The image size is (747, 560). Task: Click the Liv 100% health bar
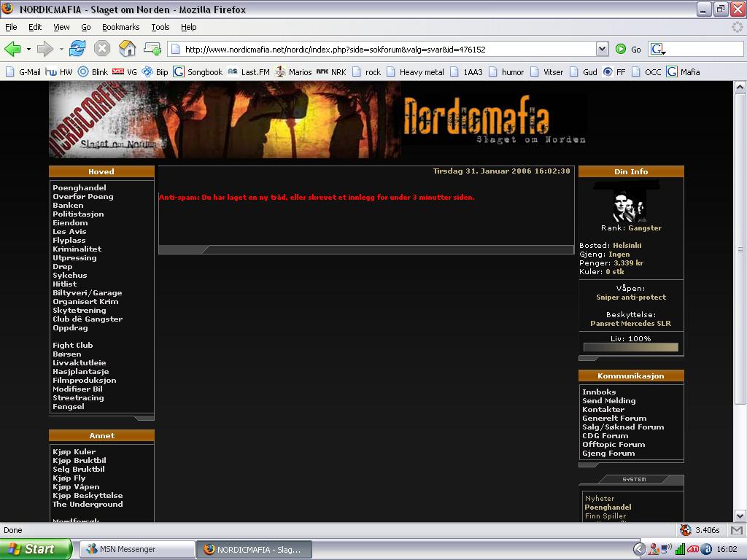tap(631, 347)
